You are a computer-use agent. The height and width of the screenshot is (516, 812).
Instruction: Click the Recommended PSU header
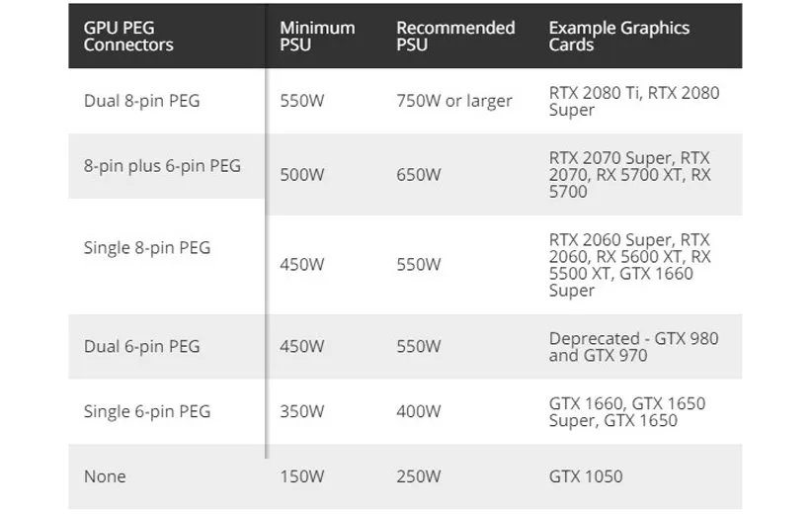tap(455, 36)
